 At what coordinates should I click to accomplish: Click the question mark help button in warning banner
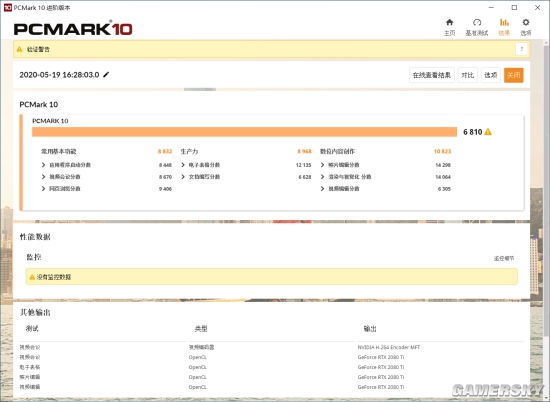[522, 49]
